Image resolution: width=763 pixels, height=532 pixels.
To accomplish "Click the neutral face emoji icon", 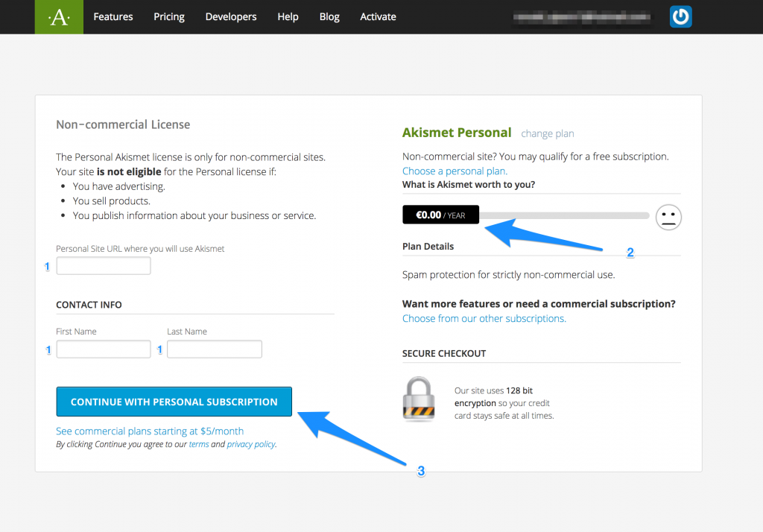I will (668, 216).
